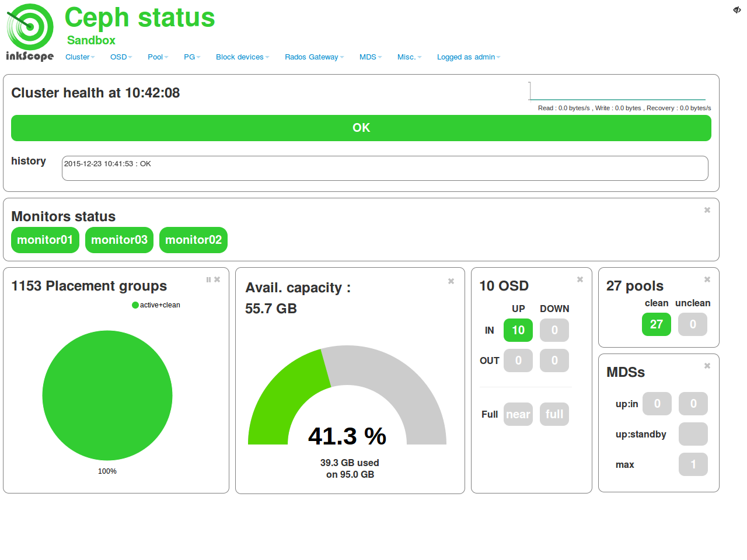Close the MDSs panel
The height and width of the screenshot is (560, 747).
click(707, 366)
